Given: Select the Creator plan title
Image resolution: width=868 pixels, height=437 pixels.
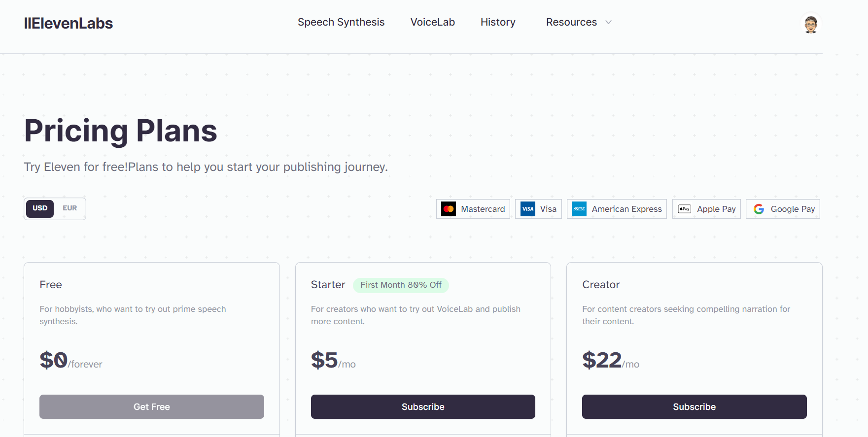Looking at the screenshot, I should [601, 285].
